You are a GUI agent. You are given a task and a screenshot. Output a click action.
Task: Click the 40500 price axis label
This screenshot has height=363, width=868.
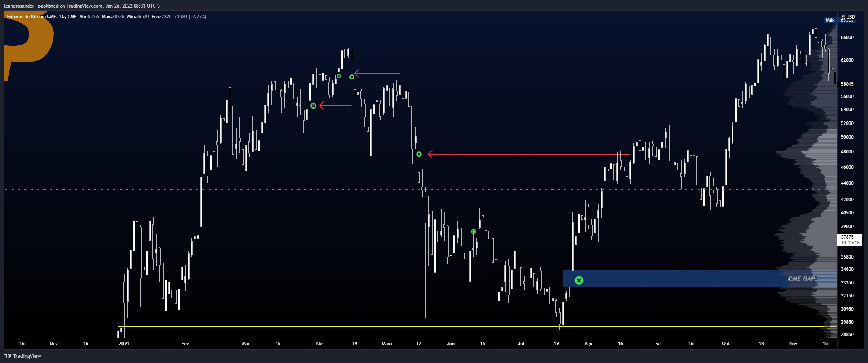pyautogui.click(x=847, y=213)
